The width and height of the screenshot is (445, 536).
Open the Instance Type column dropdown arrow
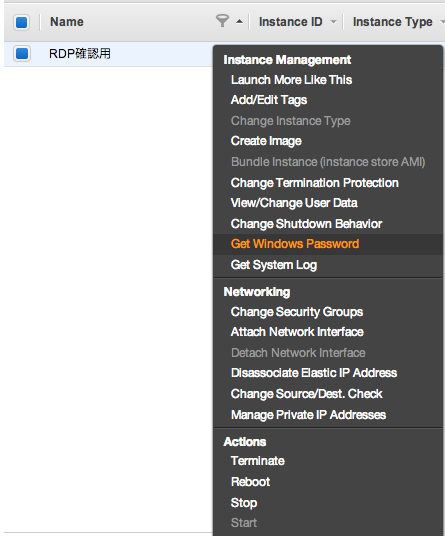[x=442, y=22]
